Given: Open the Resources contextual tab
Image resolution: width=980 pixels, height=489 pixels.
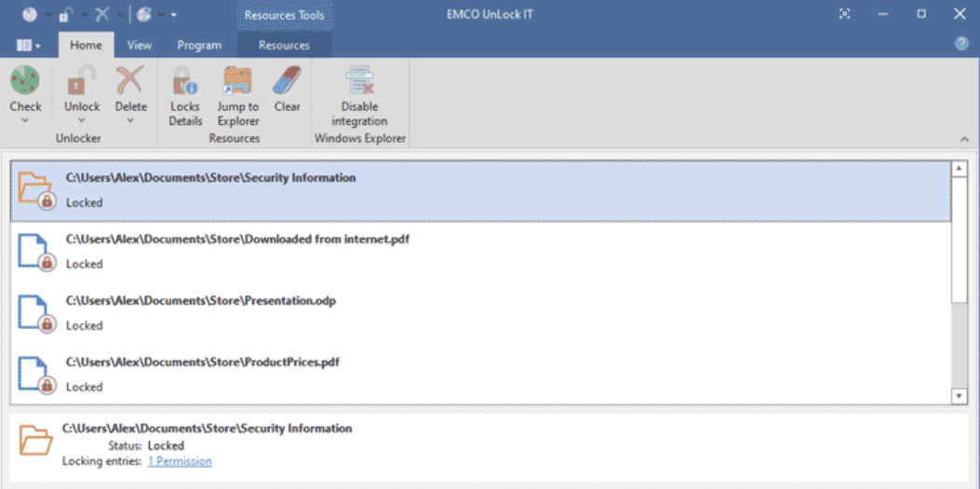Looking at the screenshot, I should (284, 45).
